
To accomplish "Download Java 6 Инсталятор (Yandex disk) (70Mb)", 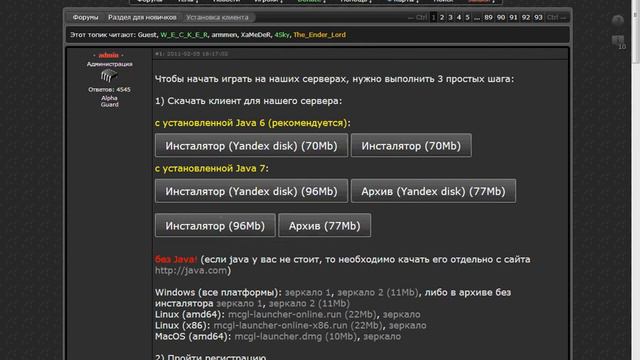I will pyautogui.click(x=251, y=146).
